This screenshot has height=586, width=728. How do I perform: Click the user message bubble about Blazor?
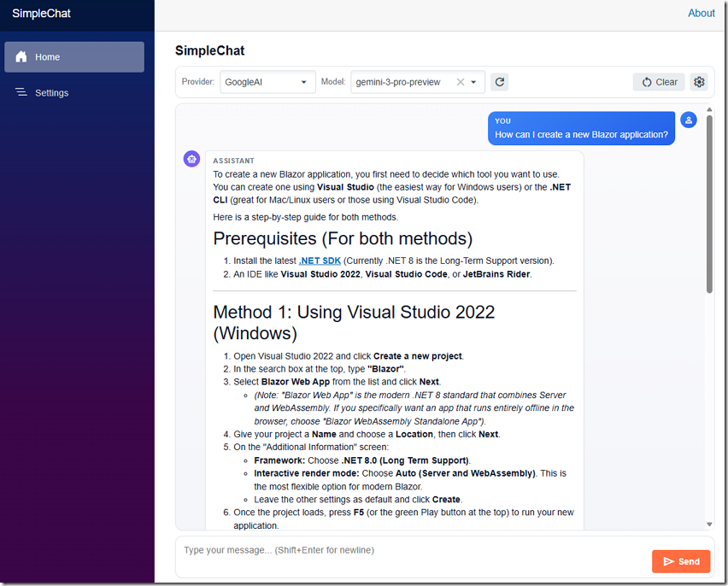point(581,128)
